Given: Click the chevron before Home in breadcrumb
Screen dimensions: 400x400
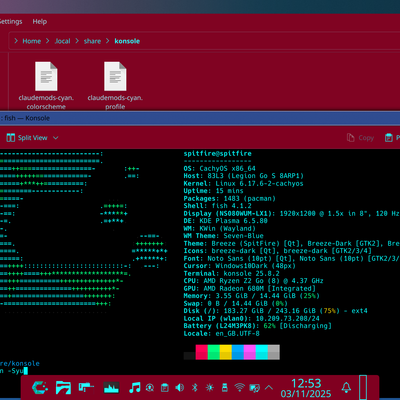Looking at the screenshot, I should tap(16, 41).
